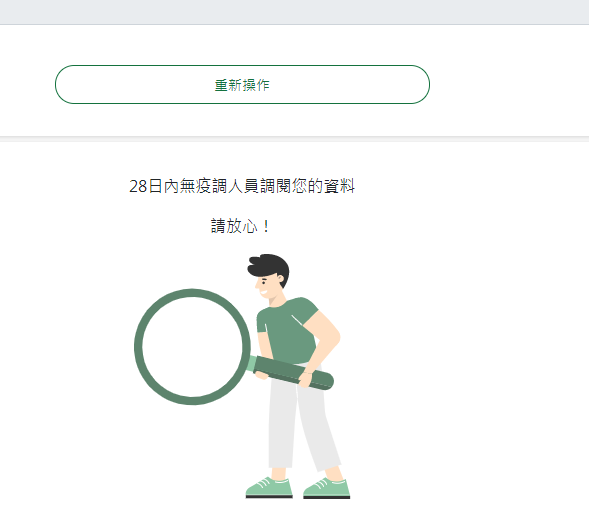The height and width of the screenshot is (511, 589).
Task: Click the man's right green sneaker
Action: coord(326,488)
